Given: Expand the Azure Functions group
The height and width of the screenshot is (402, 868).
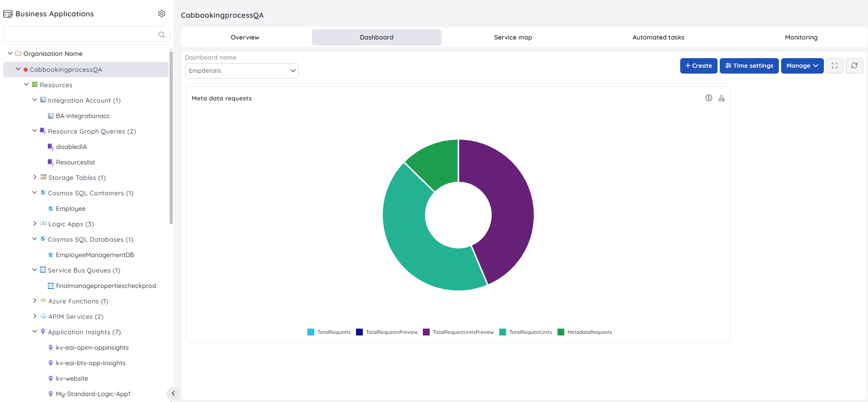Looking at the screenshot, I should click(35, 301).
